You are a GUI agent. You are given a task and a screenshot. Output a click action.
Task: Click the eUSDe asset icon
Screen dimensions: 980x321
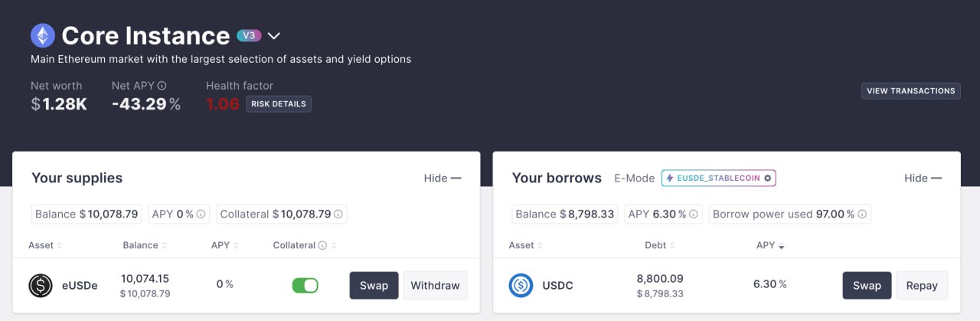pyautogui.click(x=41, y=286)
